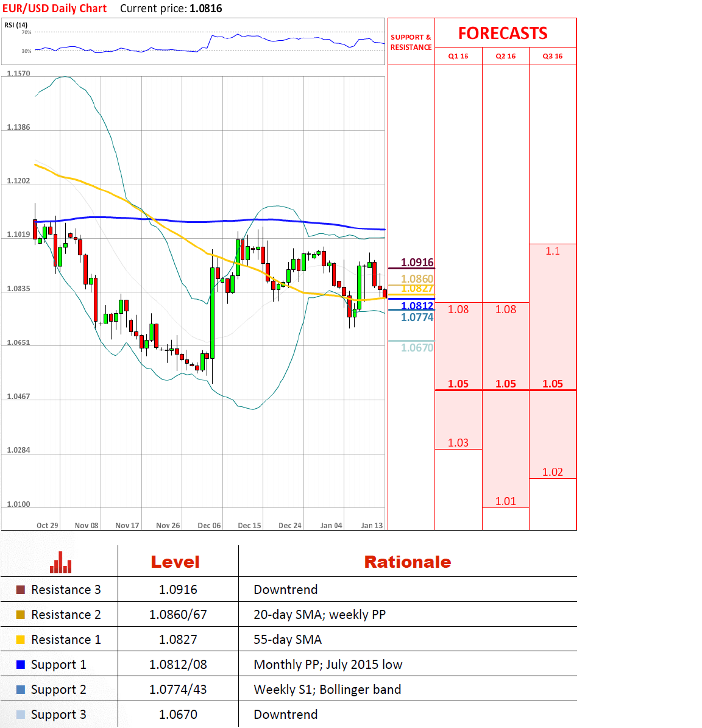Click the Support 1 row label
This screenshot has height=728, width=702.
(58, 665)
